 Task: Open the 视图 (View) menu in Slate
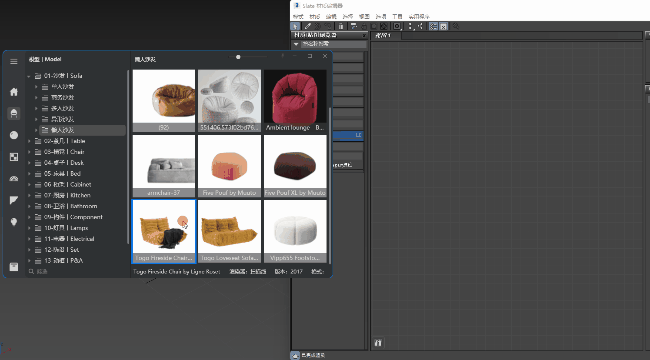coord(364,17)
